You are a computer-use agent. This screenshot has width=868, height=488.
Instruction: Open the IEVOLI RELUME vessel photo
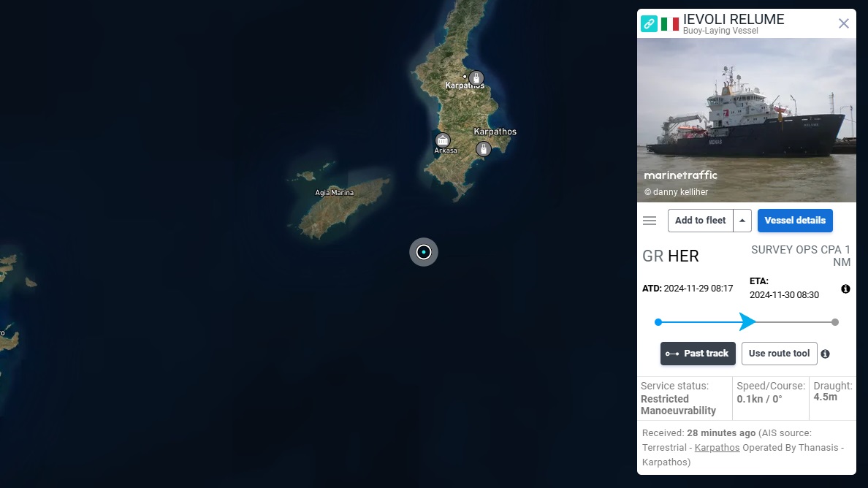(746, 120)
